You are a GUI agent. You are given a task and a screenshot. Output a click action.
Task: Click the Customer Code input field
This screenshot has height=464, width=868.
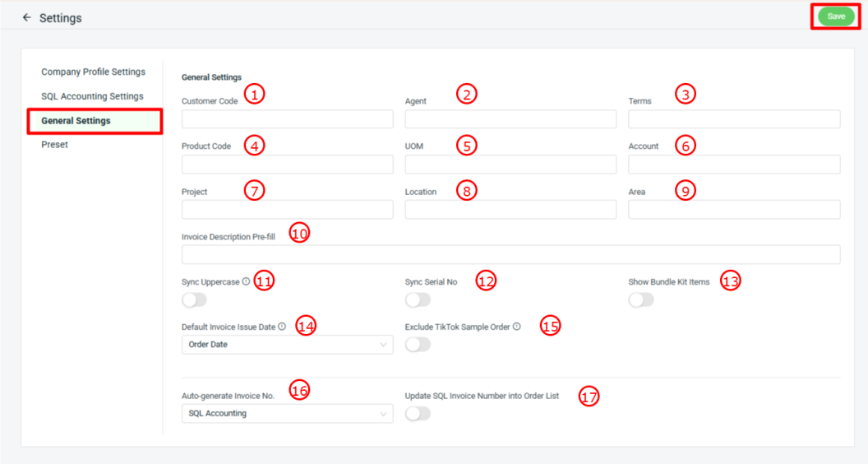(287, 119)
